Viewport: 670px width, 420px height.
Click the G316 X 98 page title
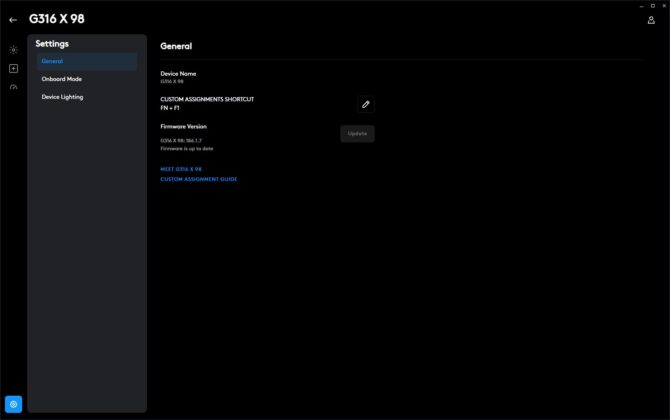57,19
